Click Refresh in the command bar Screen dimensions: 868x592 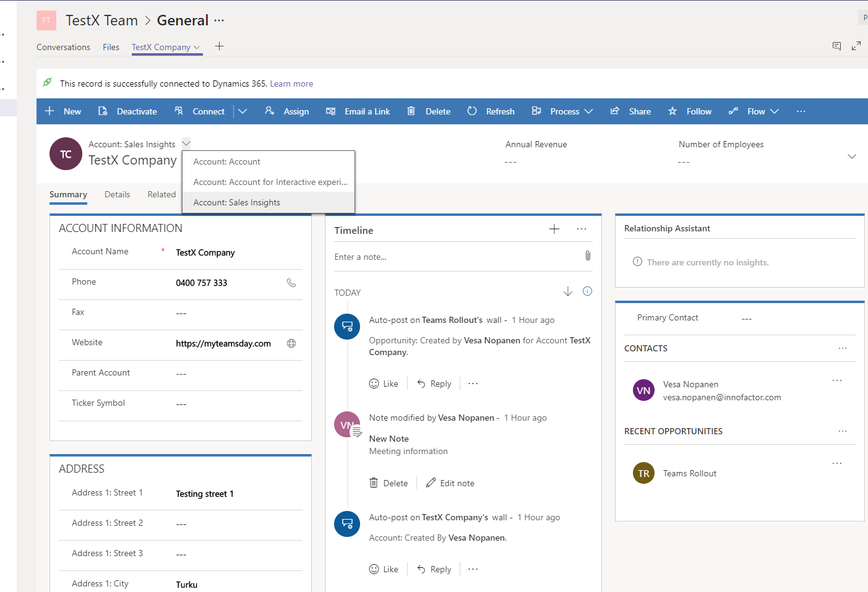[491, 111]
